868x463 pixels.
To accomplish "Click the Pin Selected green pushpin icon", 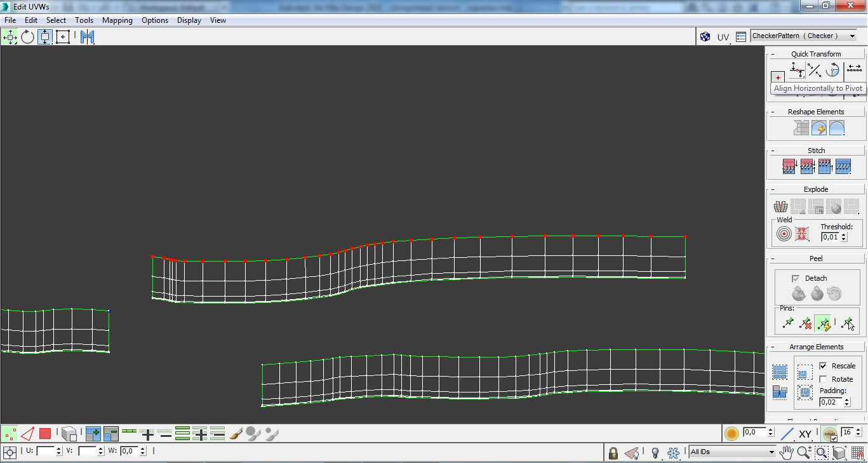I will click(788, 324).
